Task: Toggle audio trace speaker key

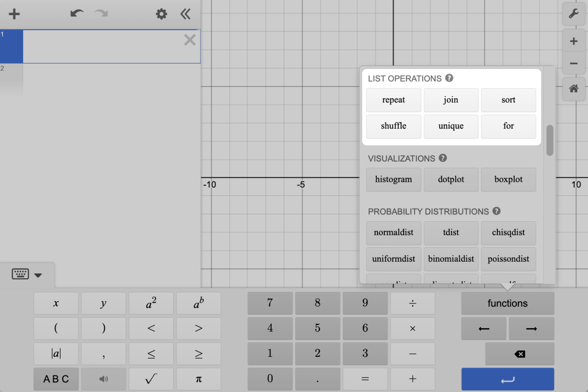Action: pos(103,379)
